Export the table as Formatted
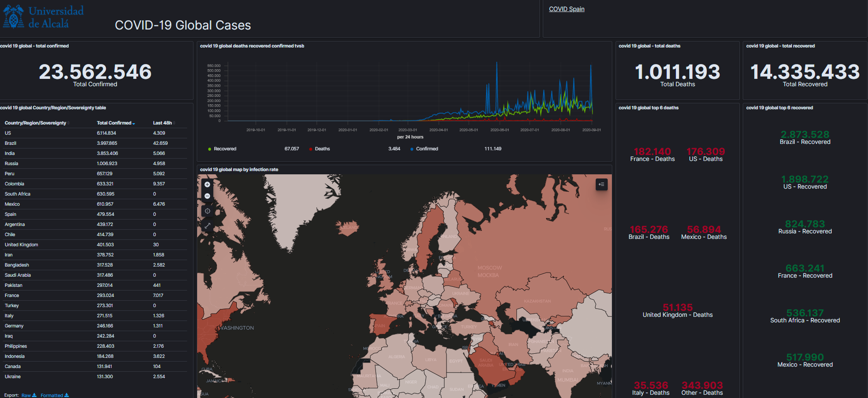Screen dimensions: 868x398 [x=54, y=395]
